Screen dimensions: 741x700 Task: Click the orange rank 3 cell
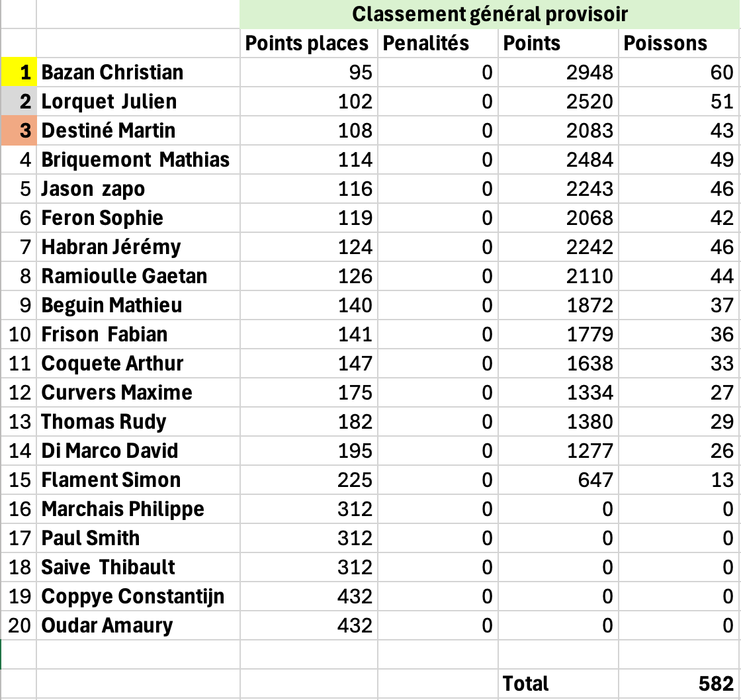click(x=19, y=130)
